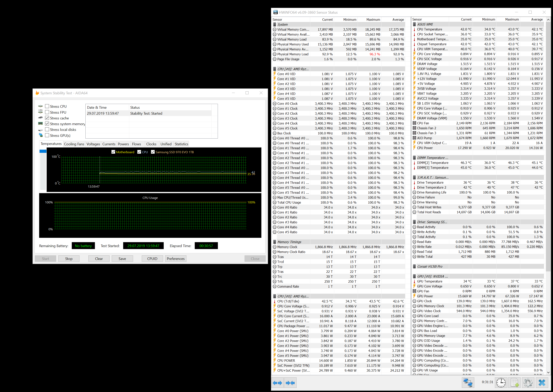
Task: Uncheck the Stress cache checkbox
Action: click(x=47, y=118)
